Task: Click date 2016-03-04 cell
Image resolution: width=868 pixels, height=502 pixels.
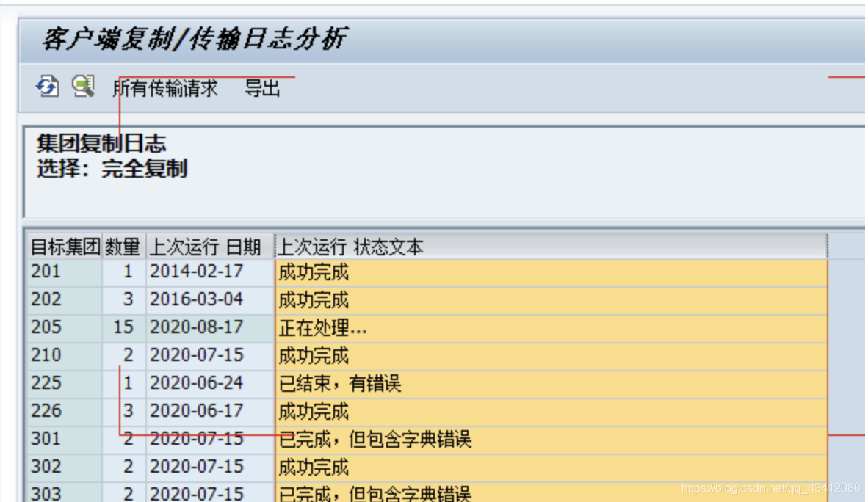Action: coord(210,300)
